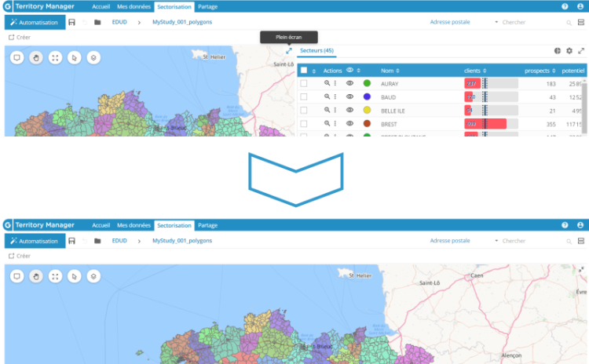
Task: Click the pie chart icon in Secteurs panel
Action: pyautogui.click(x=558, y=51)
